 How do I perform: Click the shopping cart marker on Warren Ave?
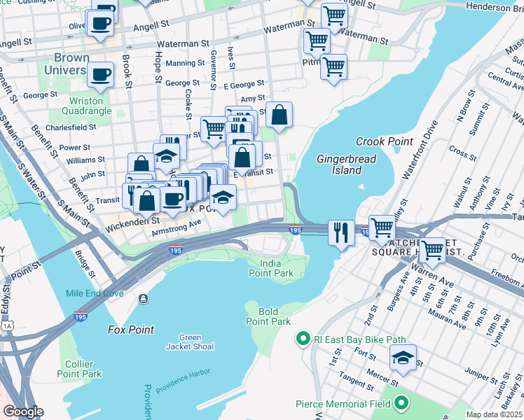[x=432, y=251]
